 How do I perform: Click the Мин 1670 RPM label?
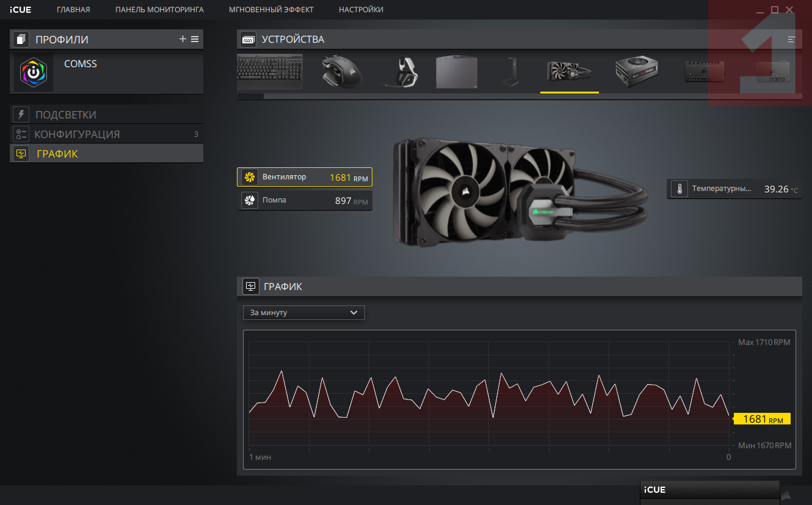point(764,446)
